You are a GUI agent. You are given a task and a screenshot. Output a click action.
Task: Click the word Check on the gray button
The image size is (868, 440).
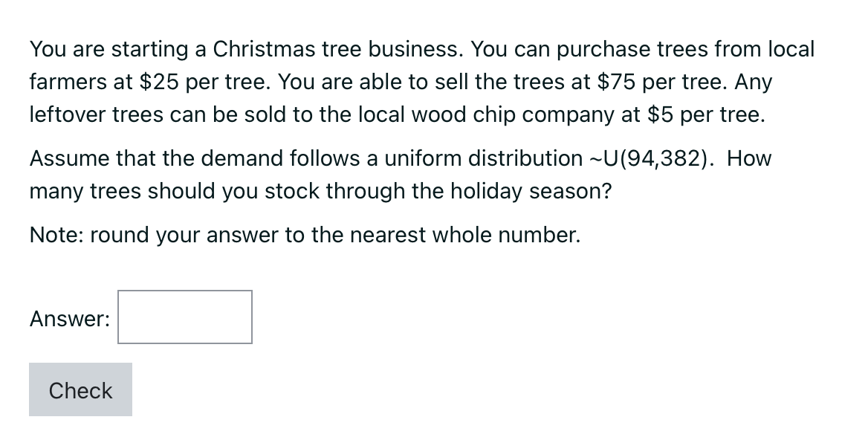pos(80,389)
